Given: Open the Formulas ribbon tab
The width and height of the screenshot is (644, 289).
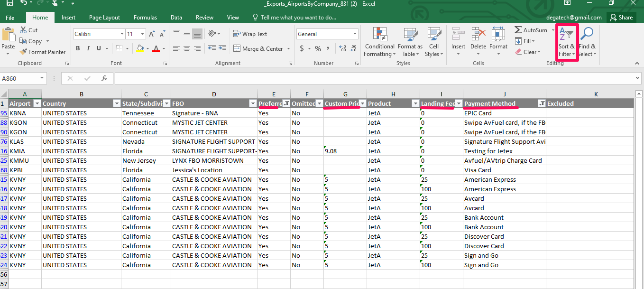Looking at the screenshot, I should 145,18.
